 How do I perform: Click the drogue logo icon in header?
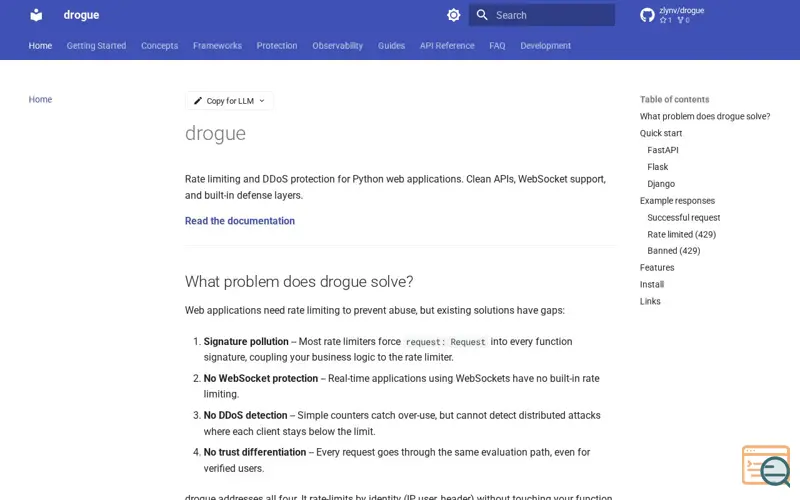click(x=36, y=15)
